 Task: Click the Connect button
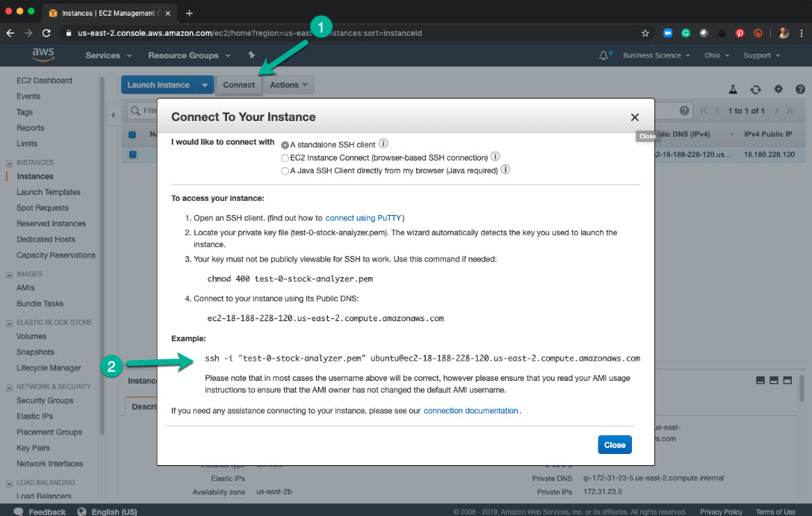click(x=239, y=85)
